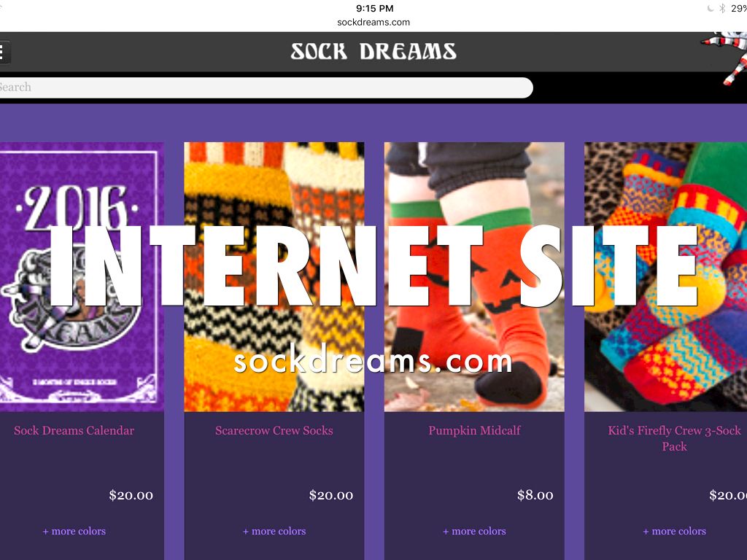Screen dimensions: 747x560
Task: Open Sock Dreams Calendar thumbnail image
Action: [82, 276]
